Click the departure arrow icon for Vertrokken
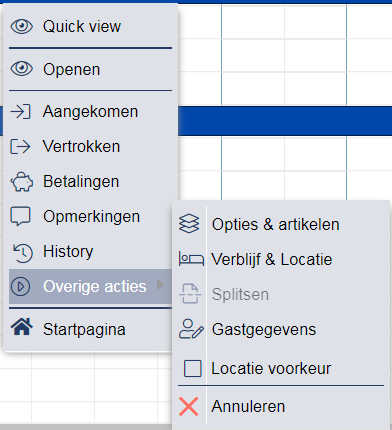 click(x=21, y=146)
